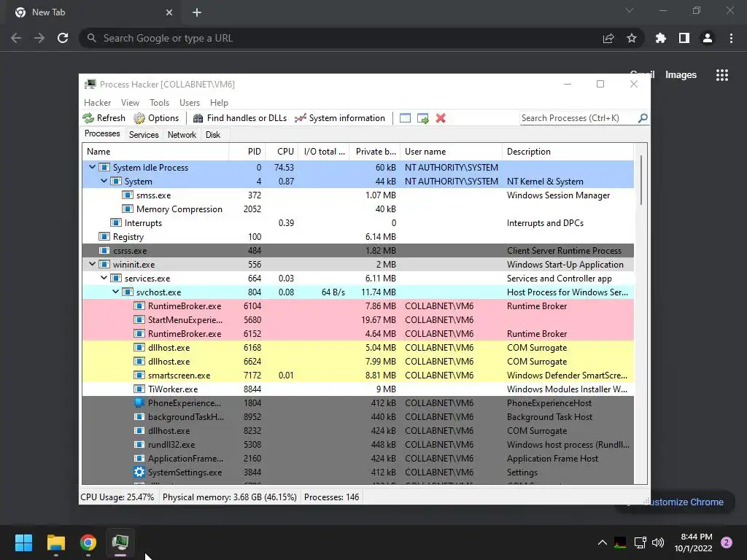
Task: Click Chrome reload page icon
Action: click(63, 38)
